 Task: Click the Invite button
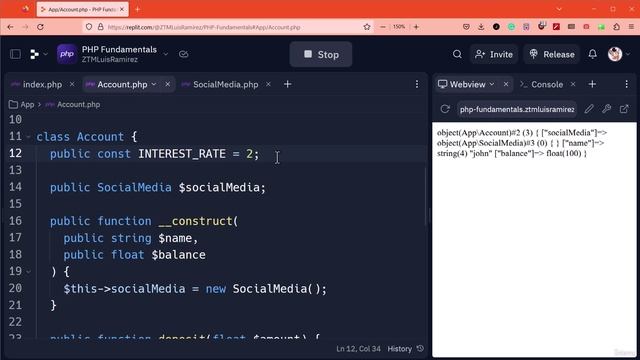point(494,54)
